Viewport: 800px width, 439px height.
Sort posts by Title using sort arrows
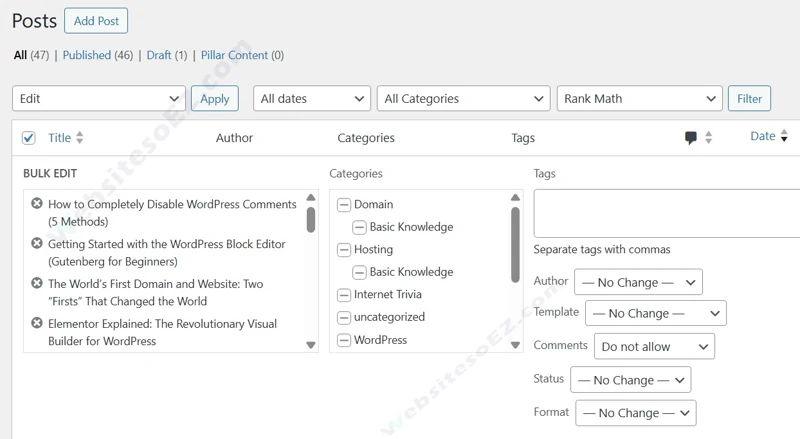click(x=80, y=138)
